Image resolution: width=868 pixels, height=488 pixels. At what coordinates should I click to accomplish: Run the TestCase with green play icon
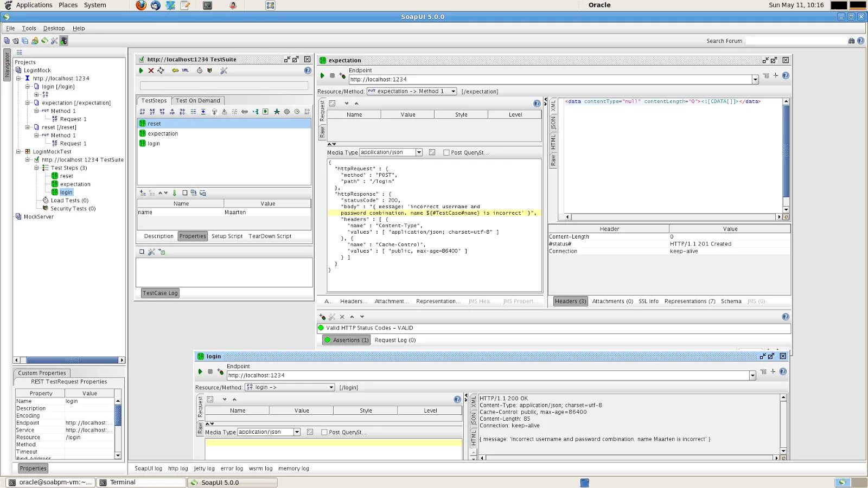[x=141, y=70]
